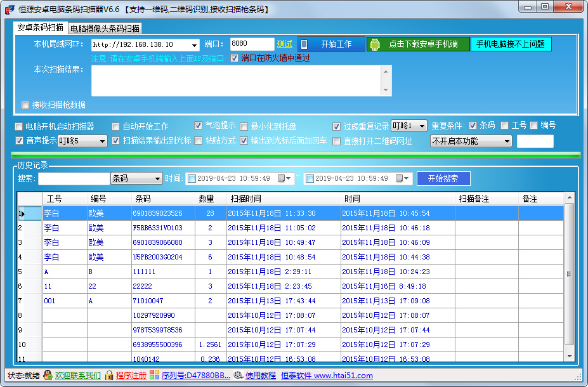Click 点击下载安卓手机端 button

point(418,44)
